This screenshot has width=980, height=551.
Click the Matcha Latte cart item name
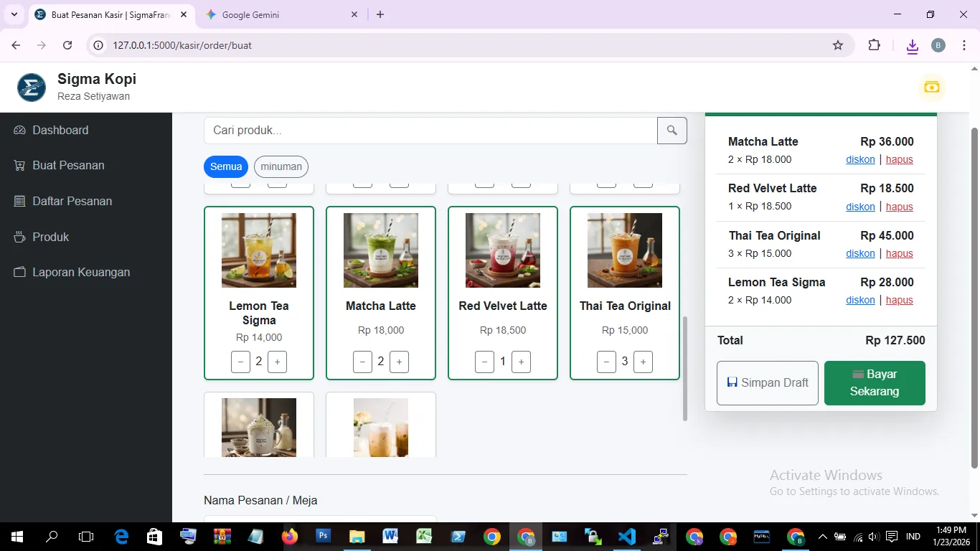(763, 141)
